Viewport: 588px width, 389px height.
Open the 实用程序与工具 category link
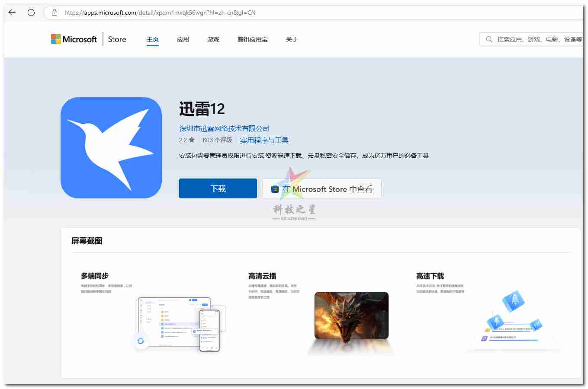coord(264,140)
